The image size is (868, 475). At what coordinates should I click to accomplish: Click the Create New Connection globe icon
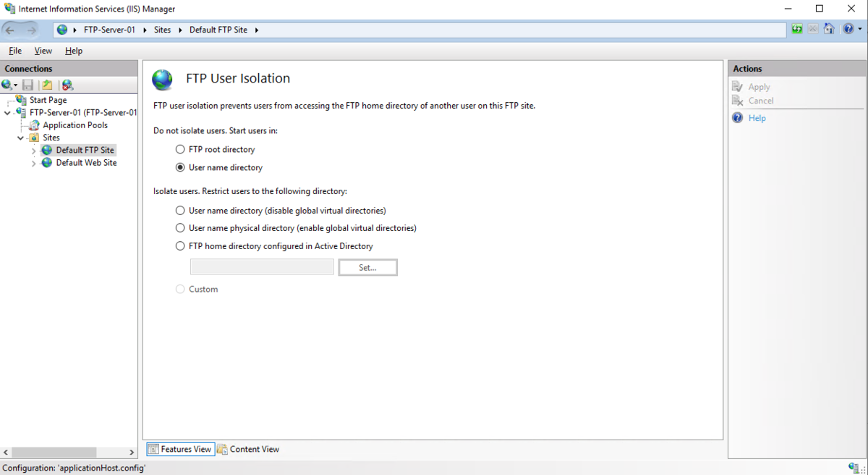(7, 85)
